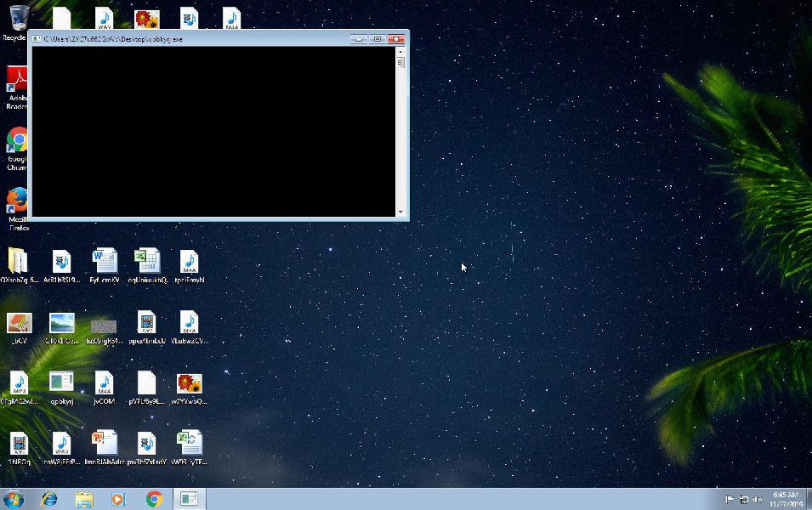Select the qpbkyrj application icon on desktop
812x510 pixels.
(61, 384)
